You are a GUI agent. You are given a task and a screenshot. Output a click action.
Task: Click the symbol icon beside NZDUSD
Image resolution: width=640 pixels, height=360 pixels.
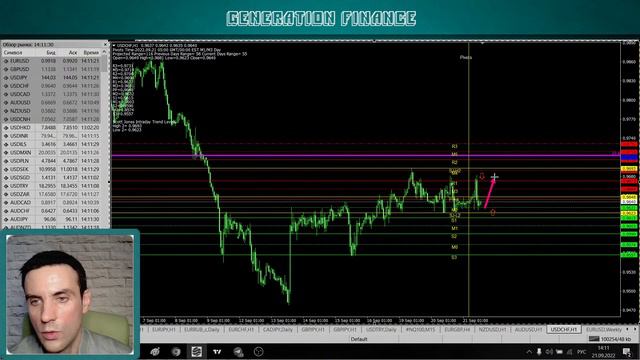[6, 111]
